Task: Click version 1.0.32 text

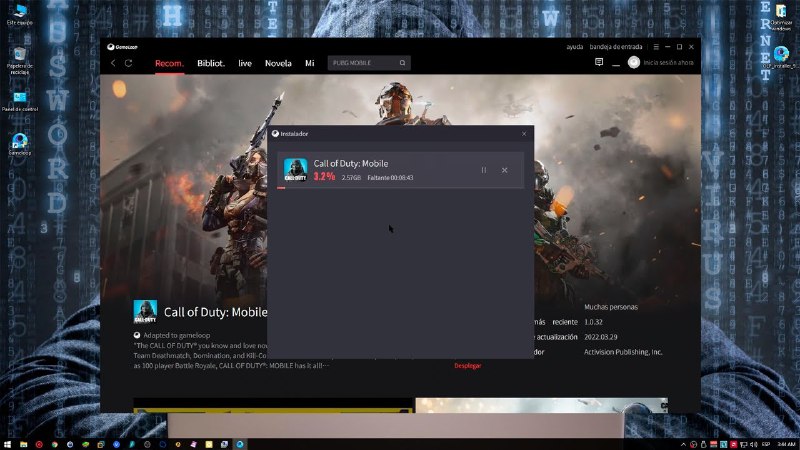Action: (x=593, y=322)
